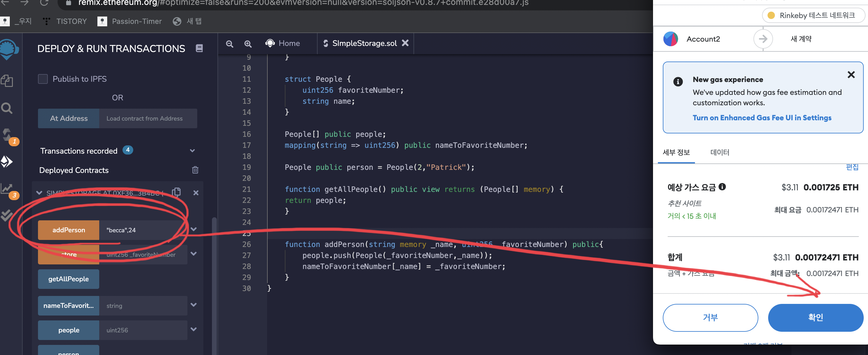Open the Search in files sidebar icon
The height and width of the screenshot is (355, 868).
click(7, 108)
